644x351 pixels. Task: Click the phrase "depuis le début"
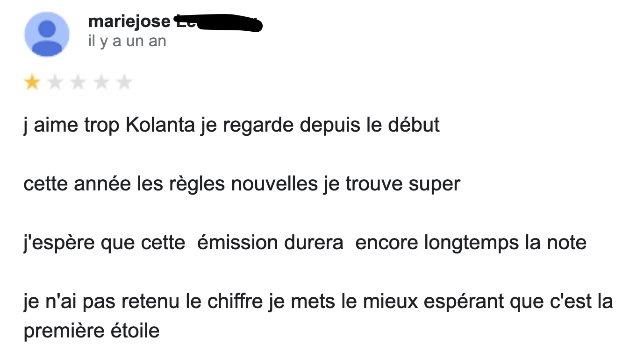pyautogui.click(x=369, y=126)
